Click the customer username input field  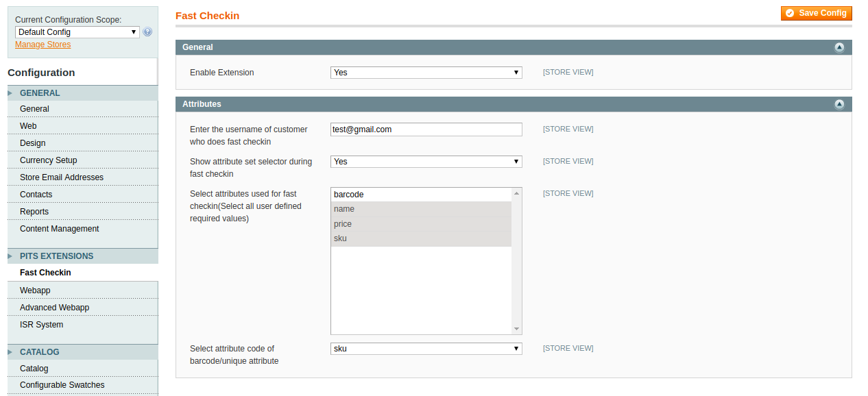[x=426, y=129]
